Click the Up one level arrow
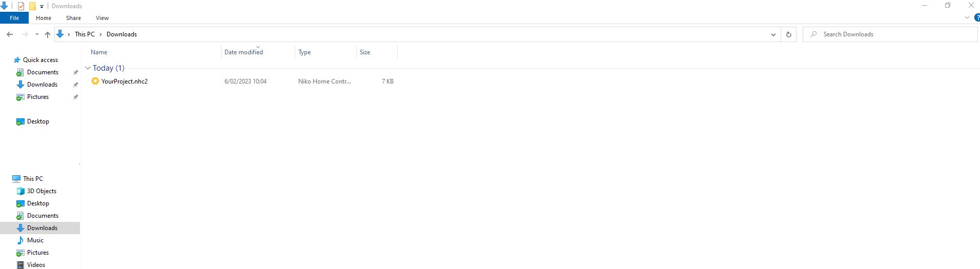980x269 pixels. point(48,34)
